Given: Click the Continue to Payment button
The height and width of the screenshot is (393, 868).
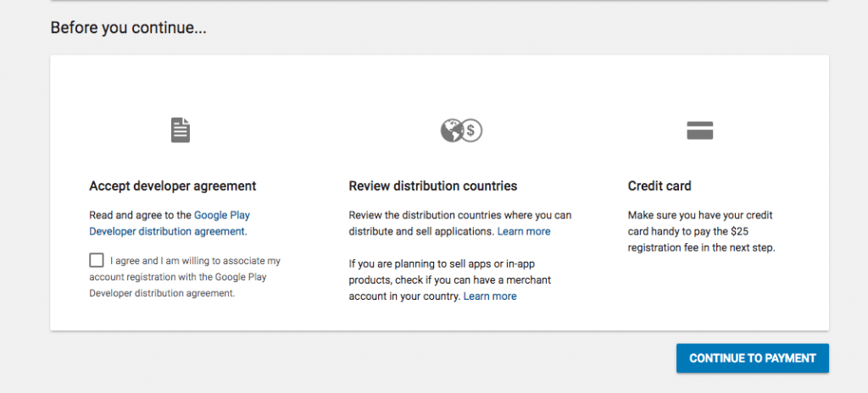Looking at the screenshot, I should (x=753, y=358).
